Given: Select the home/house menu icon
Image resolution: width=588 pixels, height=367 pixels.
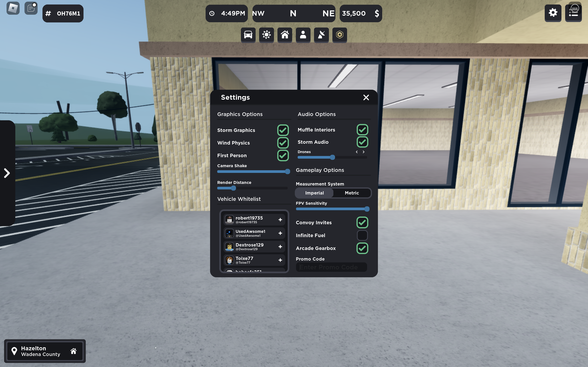Looking at the screenshot, I should [x=285, y=35].
